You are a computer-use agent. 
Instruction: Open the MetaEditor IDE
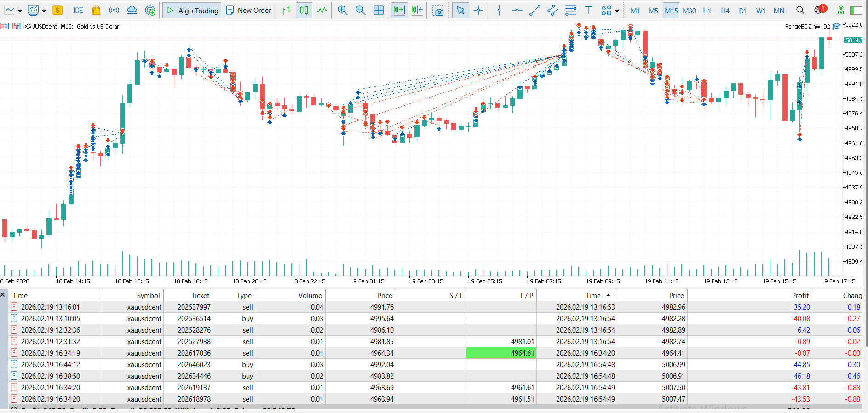pyautogui.click(x=78, y=10)
